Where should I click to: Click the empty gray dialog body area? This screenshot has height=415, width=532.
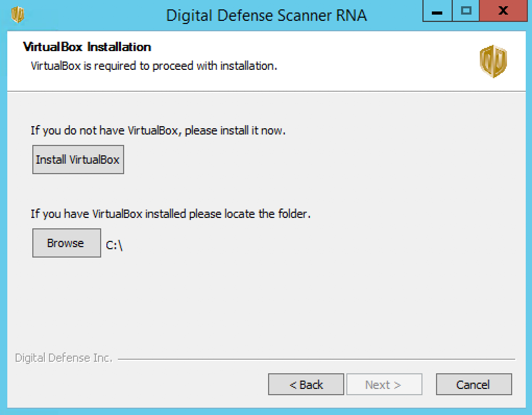click(x=305, y=298)
